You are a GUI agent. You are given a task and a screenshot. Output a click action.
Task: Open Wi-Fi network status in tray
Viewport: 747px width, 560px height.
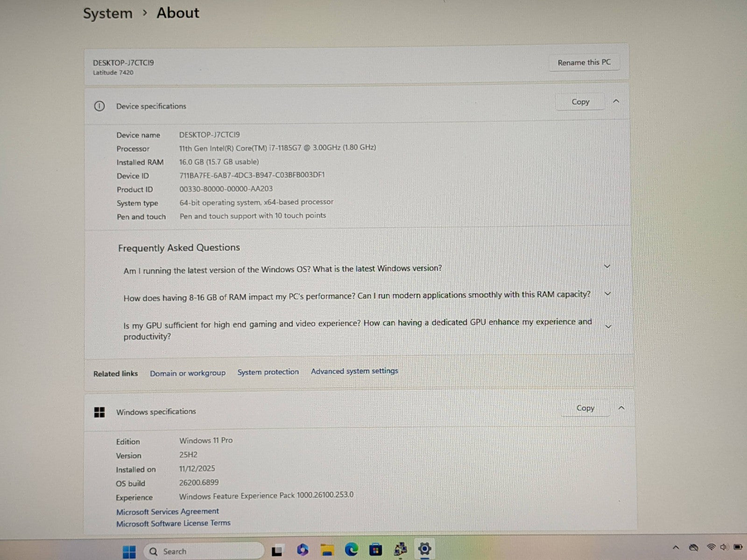pos(711,546)
